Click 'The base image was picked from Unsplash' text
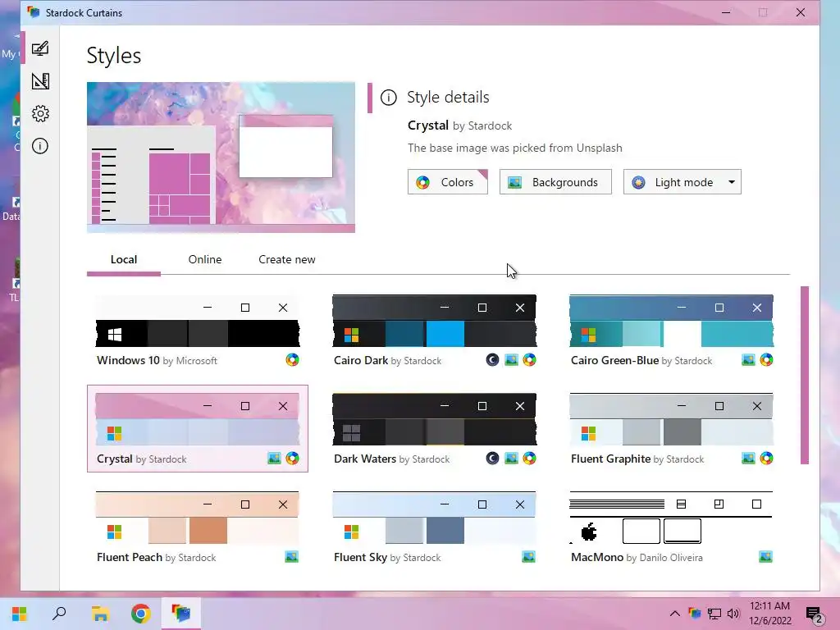Screen dimensions: 840x630 pos(515,148)
